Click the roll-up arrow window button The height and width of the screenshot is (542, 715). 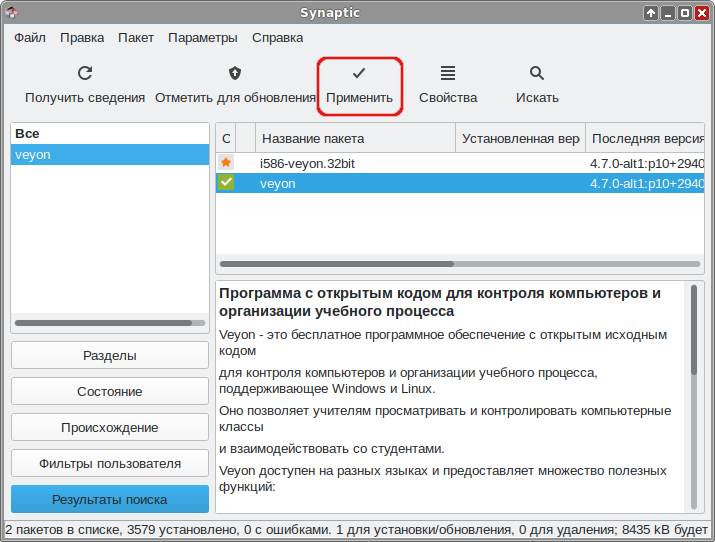tap(651, 13)
